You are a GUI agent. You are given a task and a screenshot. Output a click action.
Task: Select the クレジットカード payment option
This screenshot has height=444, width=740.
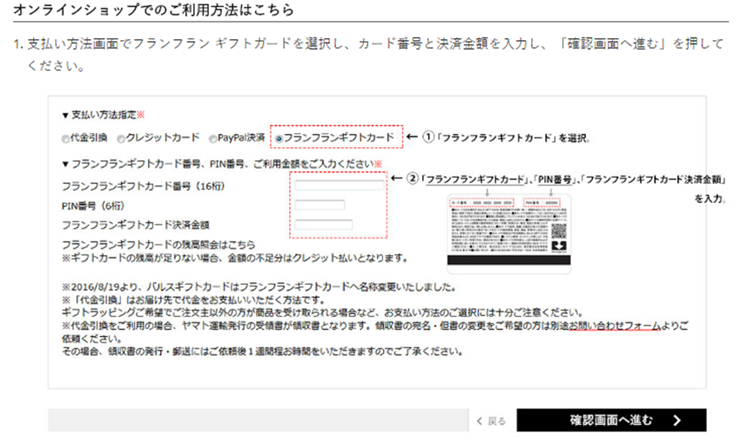click(x=122, y=137)
